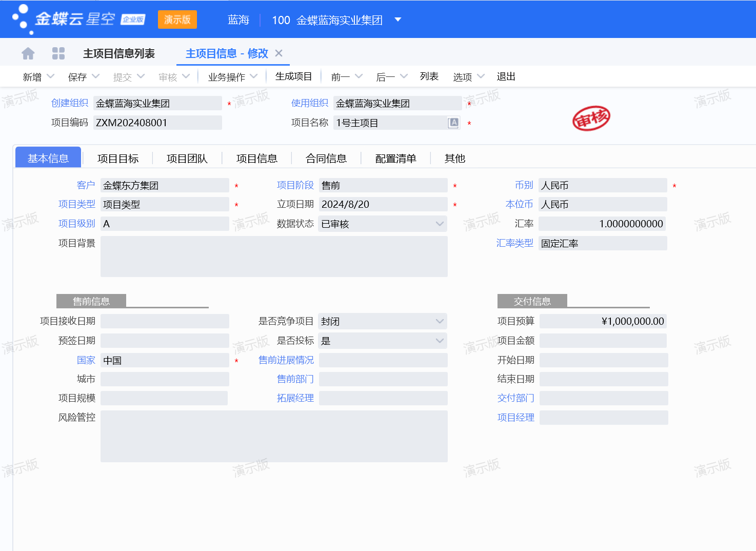This screenshot has width=756, height=551.
Task: Open the 业务操作 dropdown menu
Action: pos(232,76)
